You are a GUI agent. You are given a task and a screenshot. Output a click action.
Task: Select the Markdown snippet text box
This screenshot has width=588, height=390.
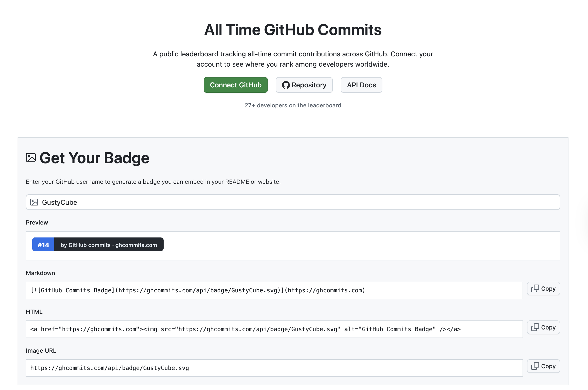(274, 290)
